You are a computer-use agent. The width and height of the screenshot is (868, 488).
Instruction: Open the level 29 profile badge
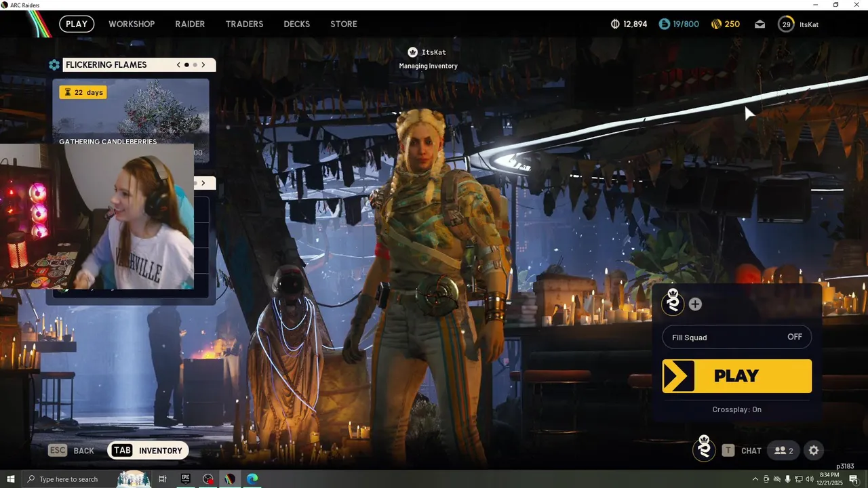pyautogui.click(x=786, y=24)
